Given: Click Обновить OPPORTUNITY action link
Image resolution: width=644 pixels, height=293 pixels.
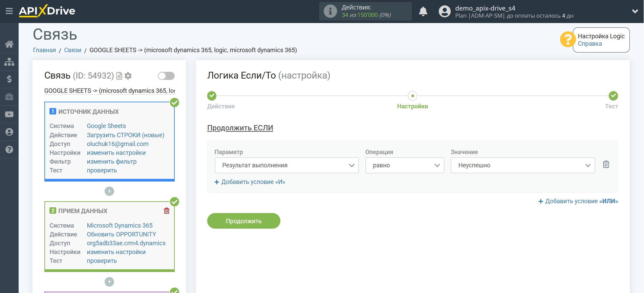Looking at the screenshot, I should pyautogui.click(x=122, y=234).
